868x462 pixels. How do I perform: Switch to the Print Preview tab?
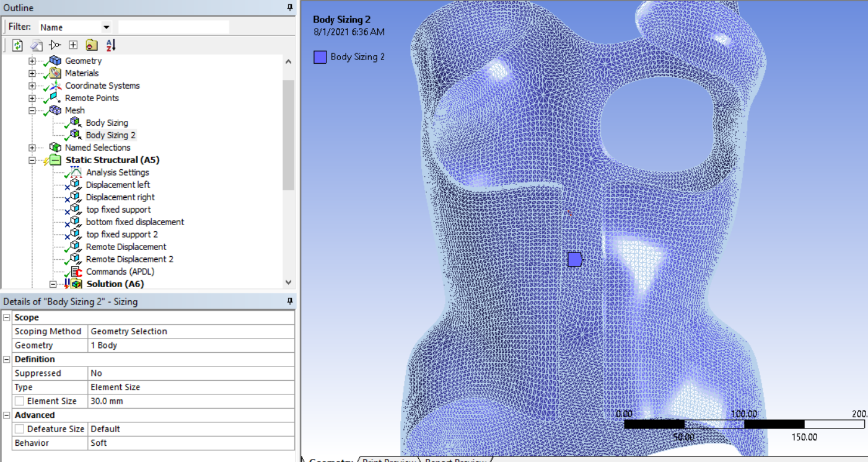coord(388,460)
